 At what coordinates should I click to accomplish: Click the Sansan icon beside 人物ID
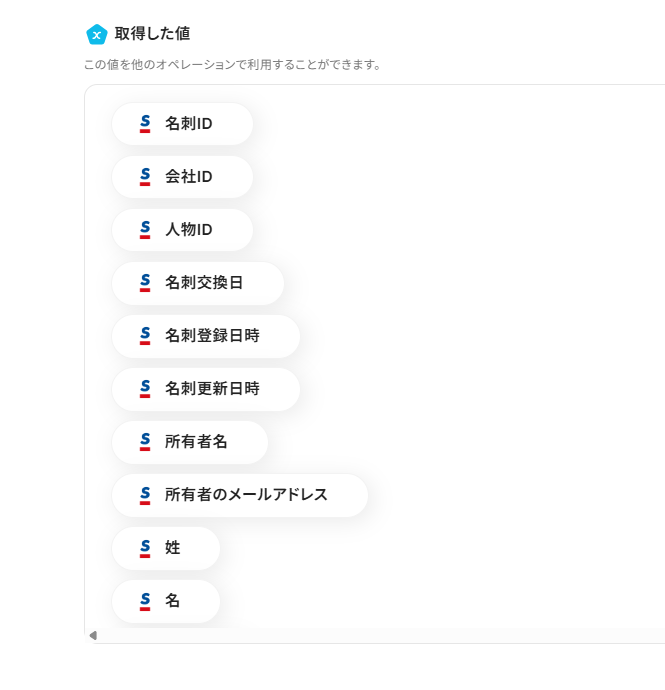[145, 230]
